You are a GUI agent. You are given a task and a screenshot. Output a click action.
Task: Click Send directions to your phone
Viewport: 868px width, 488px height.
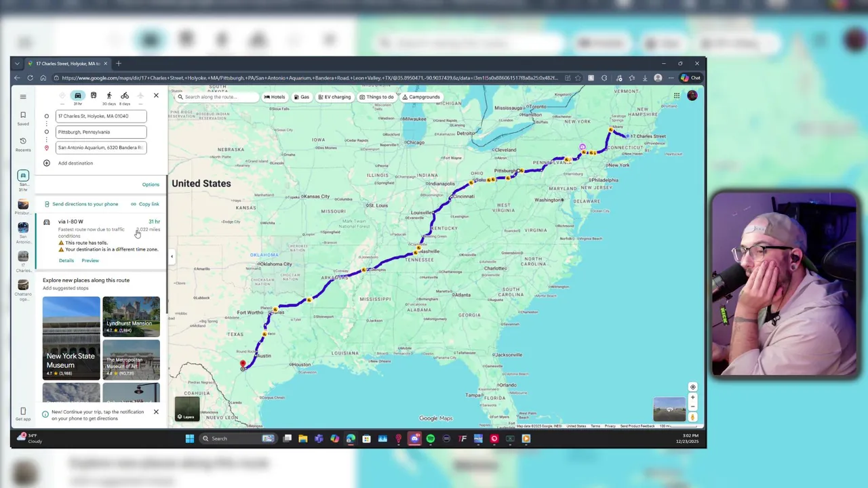[x=81, y=204]
